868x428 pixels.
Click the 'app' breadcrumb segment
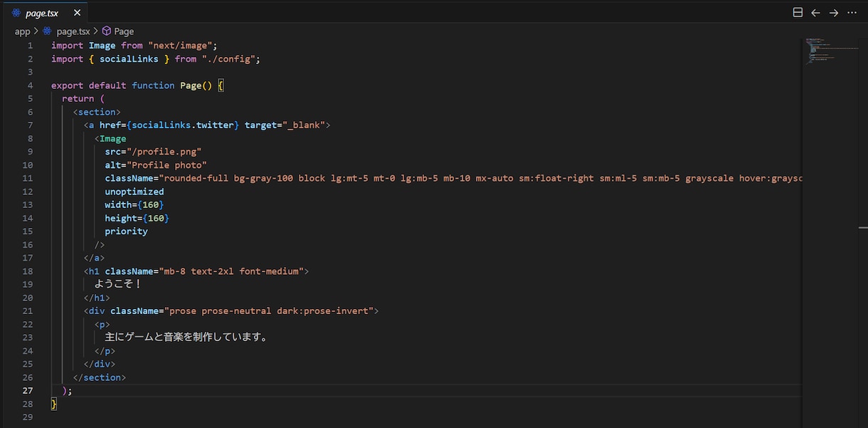point(23,31)
